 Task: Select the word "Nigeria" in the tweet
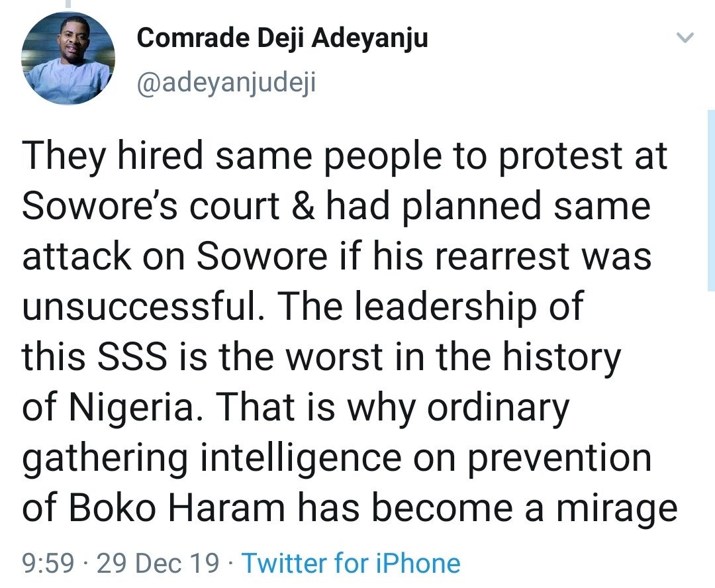point(131,409)
